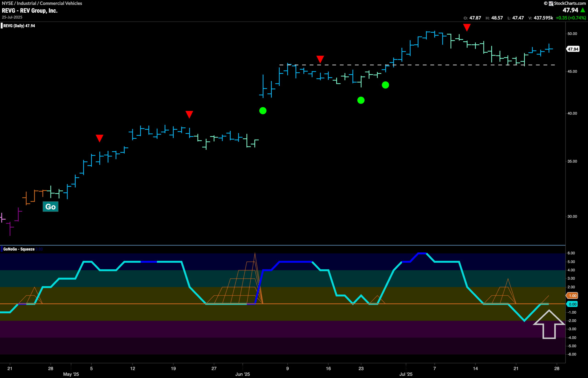Click the +0.35 (+0.74%) change value
This screenshot has width=588, height=378.
click(x=571, y=18)
